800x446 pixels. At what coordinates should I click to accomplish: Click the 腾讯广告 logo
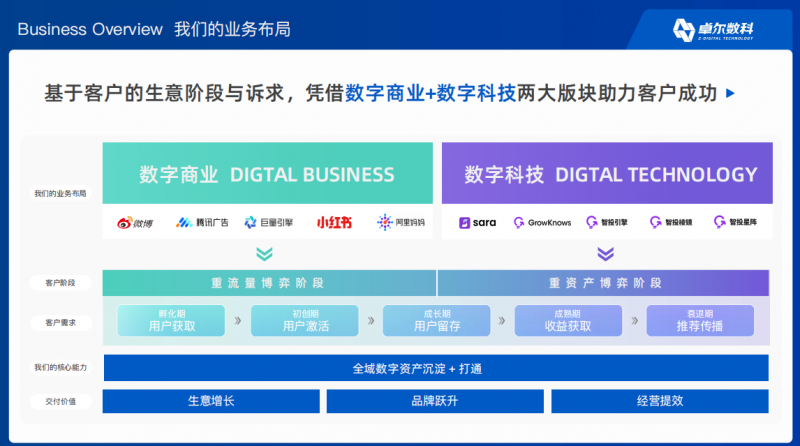202,222
